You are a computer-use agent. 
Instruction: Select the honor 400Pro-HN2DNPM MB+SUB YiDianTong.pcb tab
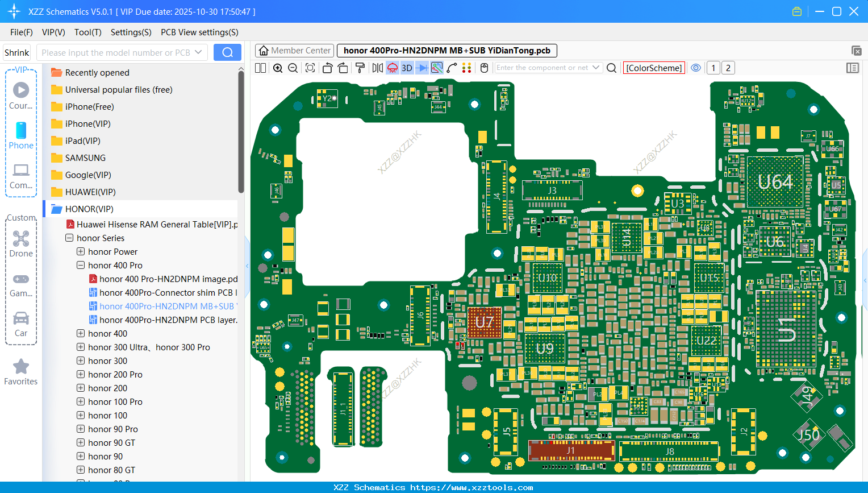(446, 51)
